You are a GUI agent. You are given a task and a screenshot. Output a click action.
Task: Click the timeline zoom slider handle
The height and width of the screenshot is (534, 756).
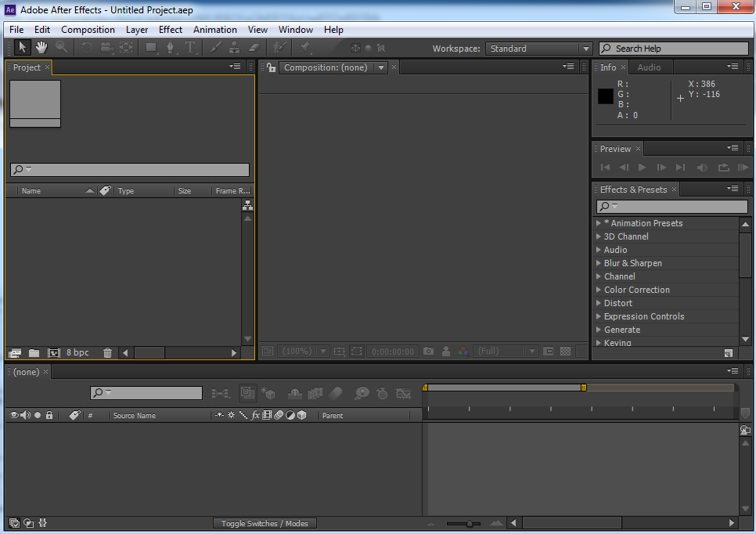470,523
